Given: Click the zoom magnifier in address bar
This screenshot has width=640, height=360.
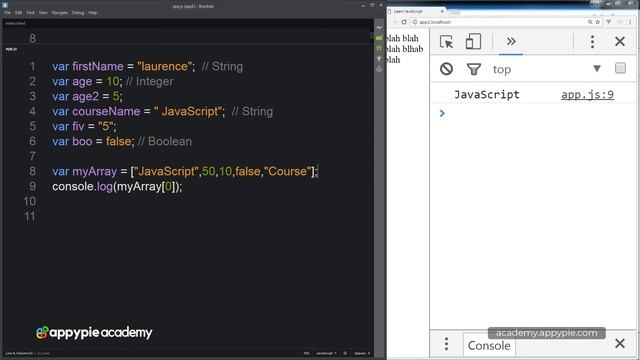Looking at the screenshot, I should pos(590,22).
